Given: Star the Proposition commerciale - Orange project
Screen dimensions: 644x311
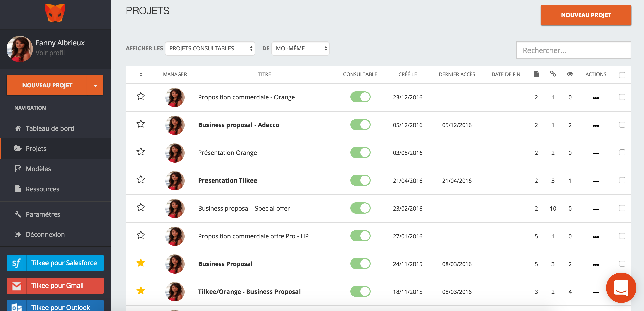Looking at the screenshot, I should [x=141, y=96].
